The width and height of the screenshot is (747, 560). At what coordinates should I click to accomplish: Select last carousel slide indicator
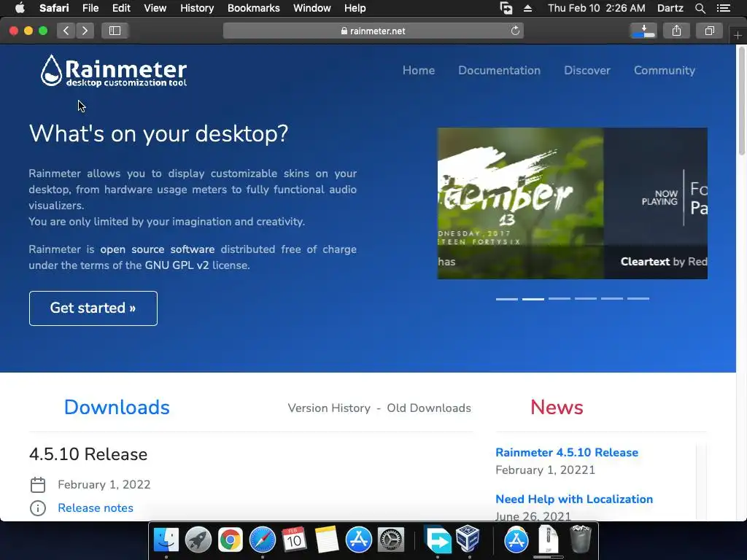[x=638, y=299]
